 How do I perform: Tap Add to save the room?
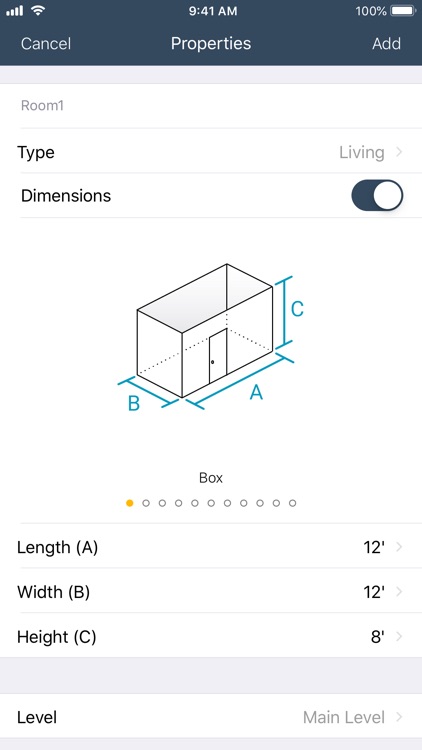[386, 44]
